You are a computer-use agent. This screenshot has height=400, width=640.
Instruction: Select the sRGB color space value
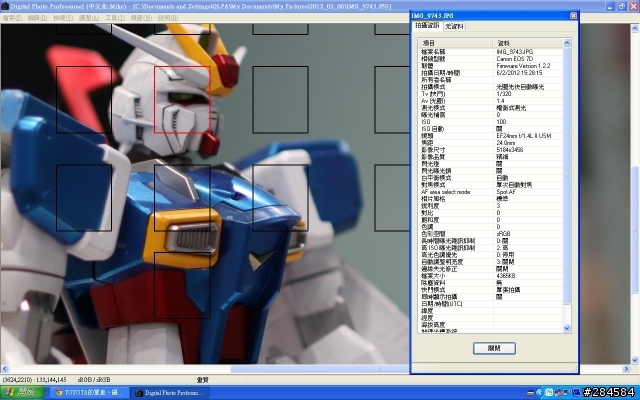point(503,234)
